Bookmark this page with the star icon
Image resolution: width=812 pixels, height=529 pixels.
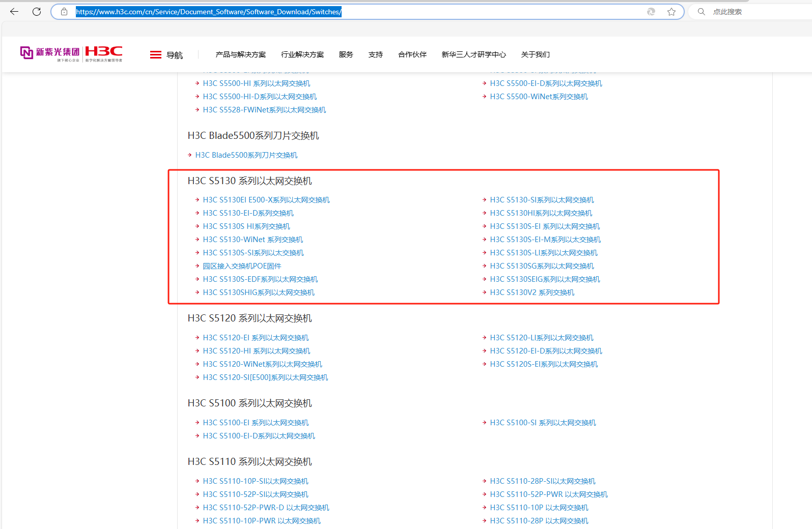[x=671, y=12]
